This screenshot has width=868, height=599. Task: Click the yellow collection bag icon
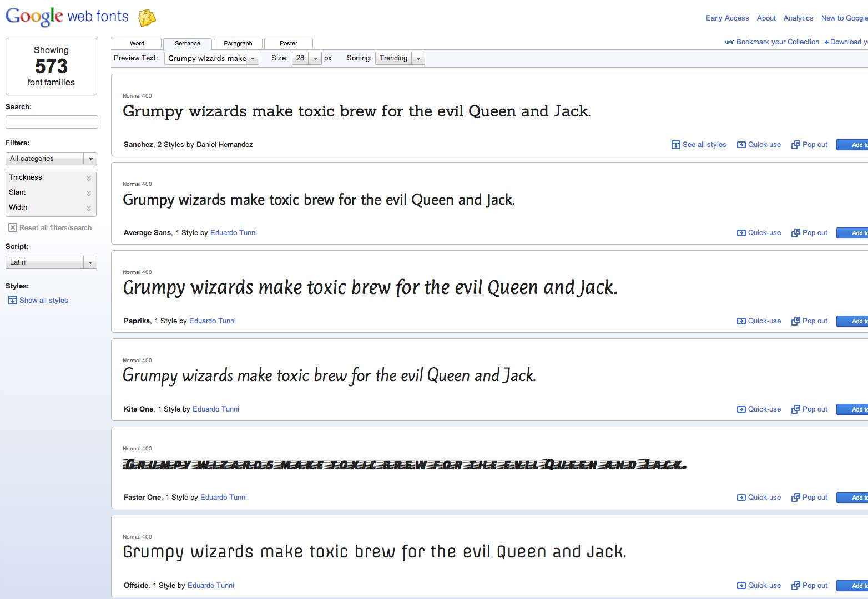click(147, 18)
